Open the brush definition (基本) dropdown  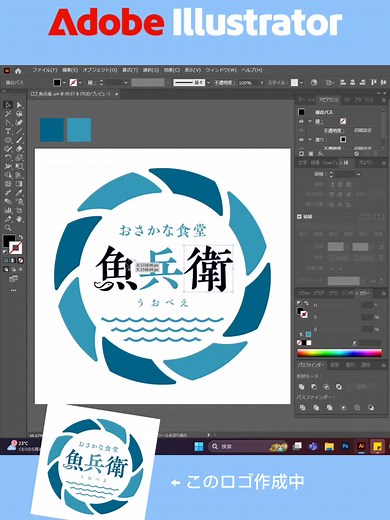(x=208, y=83)
